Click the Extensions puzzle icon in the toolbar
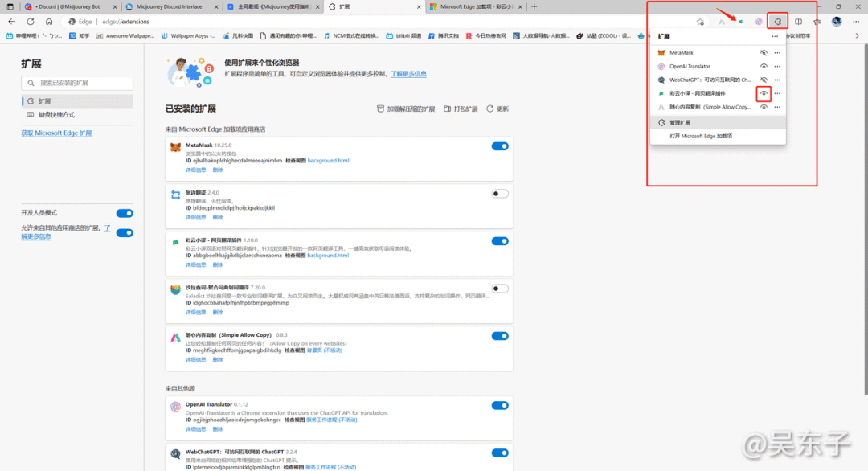This screenshot has height=471, width=868. point(778,22)
